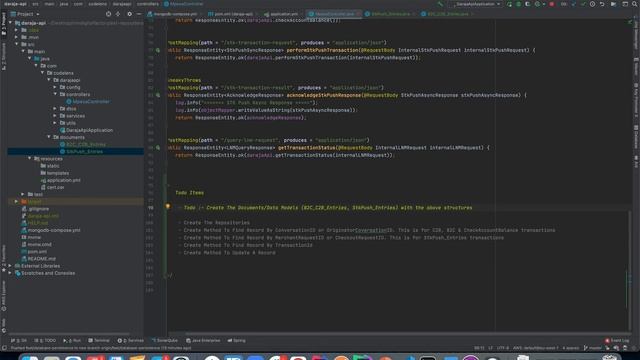Select Scratches and Consoles node
Image resolution: width=640 pixels, height=360 pixels.
point(45,273)
